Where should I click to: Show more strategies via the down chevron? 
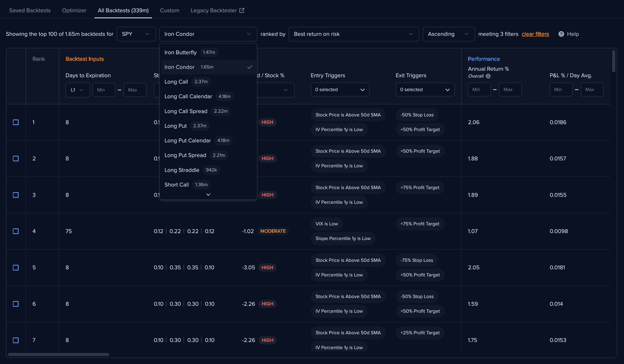tap(208, 194)
